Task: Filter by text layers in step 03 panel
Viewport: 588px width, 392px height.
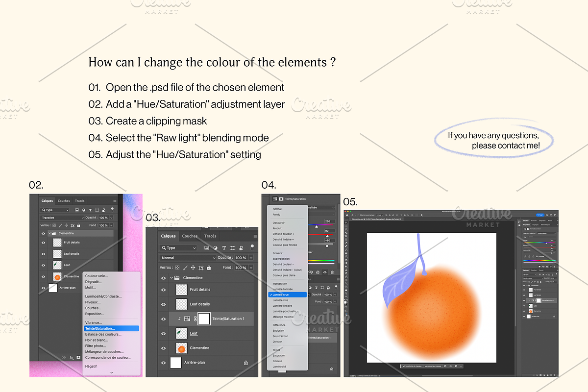Action: [x=224, y=248]
